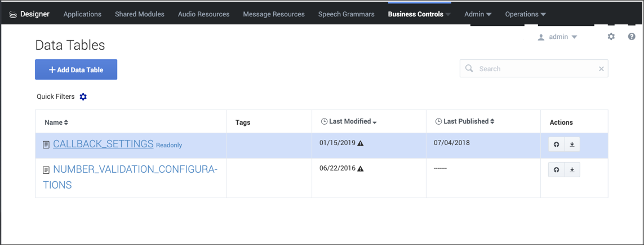Clear the search field with the X
644x245 pixels.
click(x=601, y=69)
